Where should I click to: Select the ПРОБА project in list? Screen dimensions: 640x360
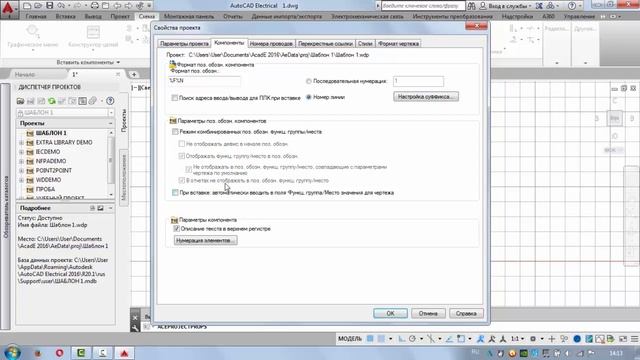45,189
